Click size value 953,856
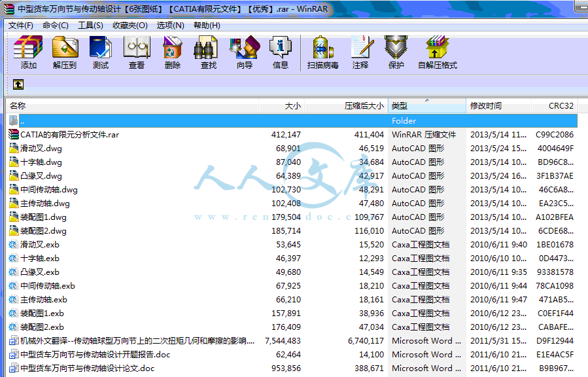This screenshot has width=588, height=377. coord(286,368)
